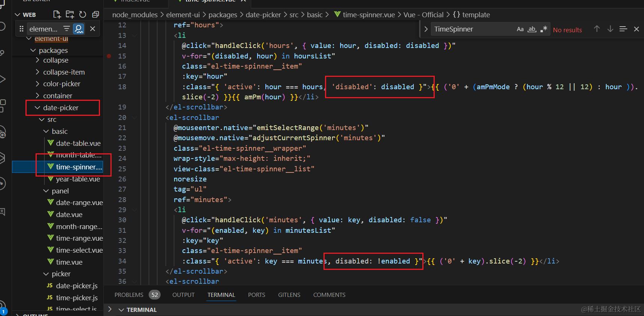
Task: Open date.vue in the panel folder
Action: (69, 214)
